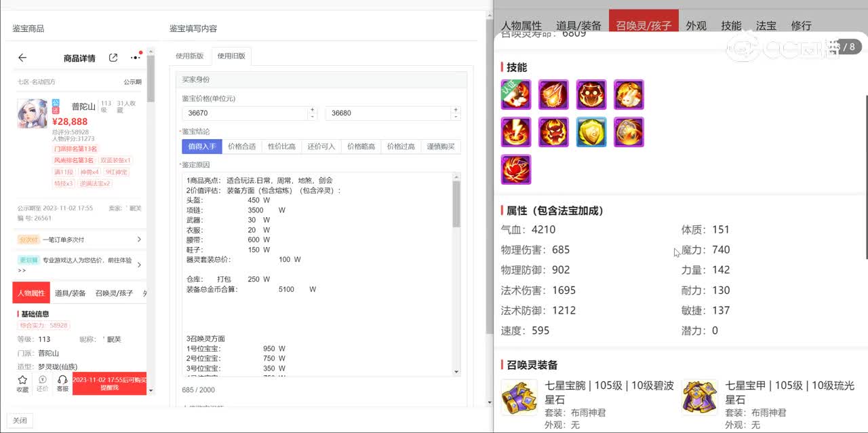
Task: Increase the 36680 price stepper
Action: pyautogui.click(x=456, y=109)
